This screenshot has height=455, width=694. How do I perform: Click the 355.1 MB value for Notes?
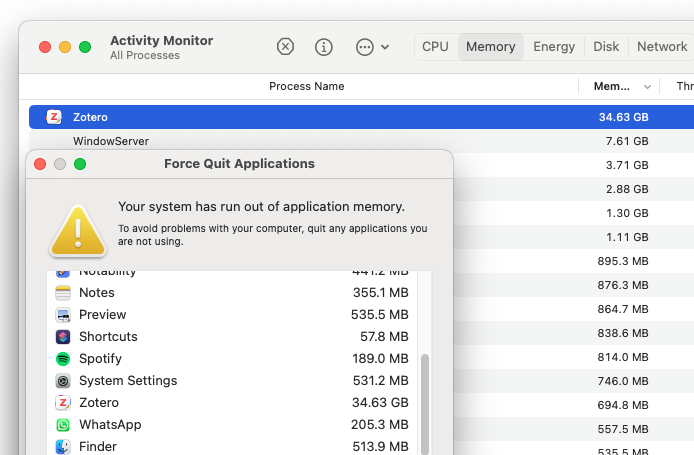click(381, 293)
